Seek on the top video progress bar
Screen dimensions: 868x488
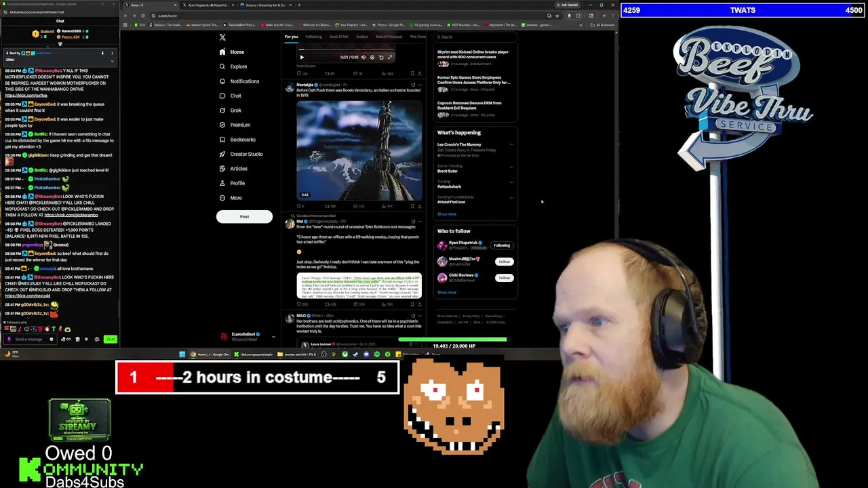(x=346, y=49)
